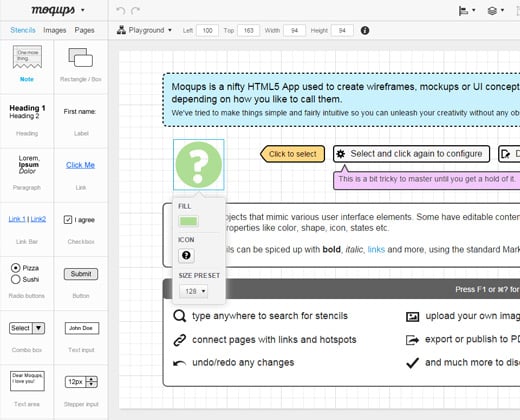Click the Width input field

294,30
